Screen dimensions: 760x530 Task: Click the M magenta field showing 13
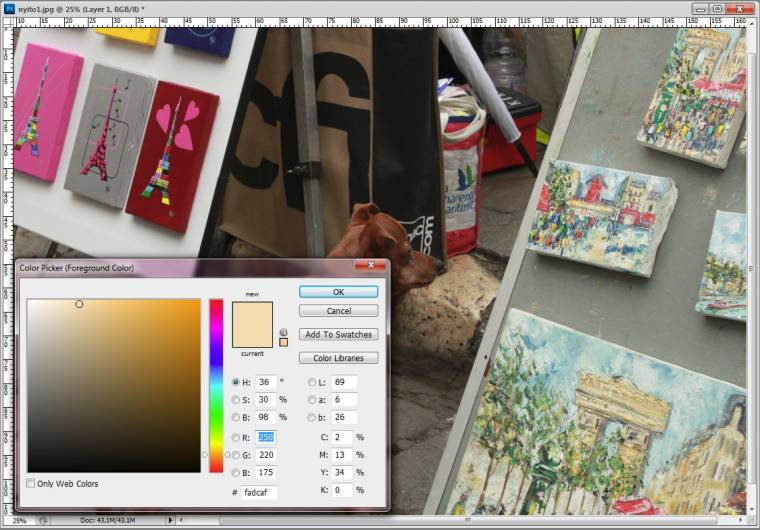coord(342,455)
